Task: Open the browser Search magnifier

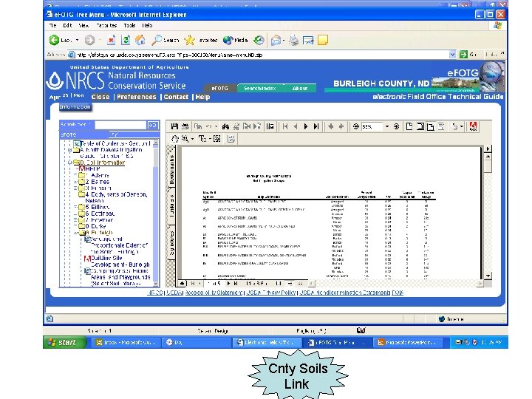Action: coord(157,40)
